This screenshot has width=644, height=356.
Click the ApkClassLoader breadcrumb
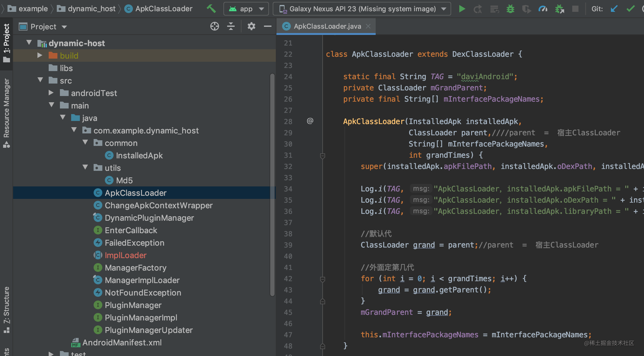159,9
